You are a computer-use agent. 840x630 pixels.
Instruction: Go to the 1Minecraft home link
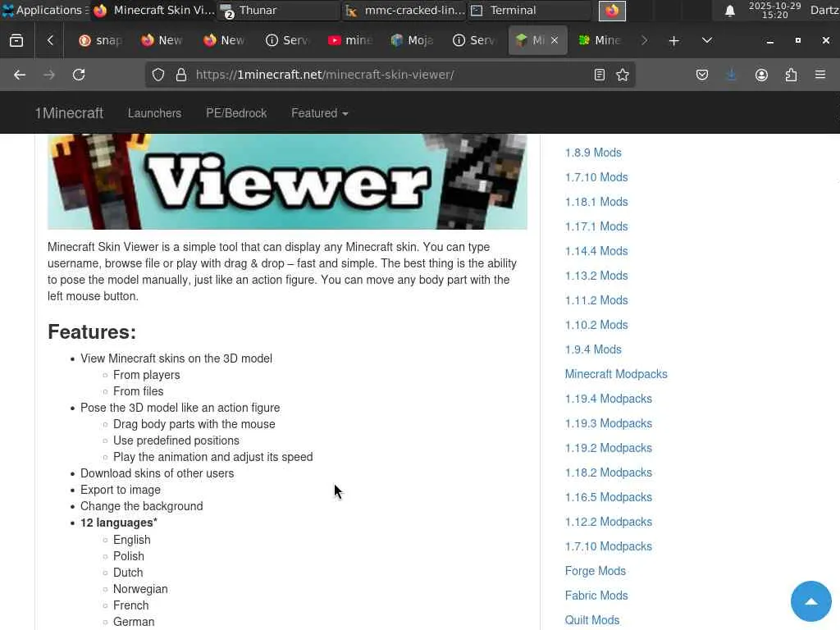[69, 113]
